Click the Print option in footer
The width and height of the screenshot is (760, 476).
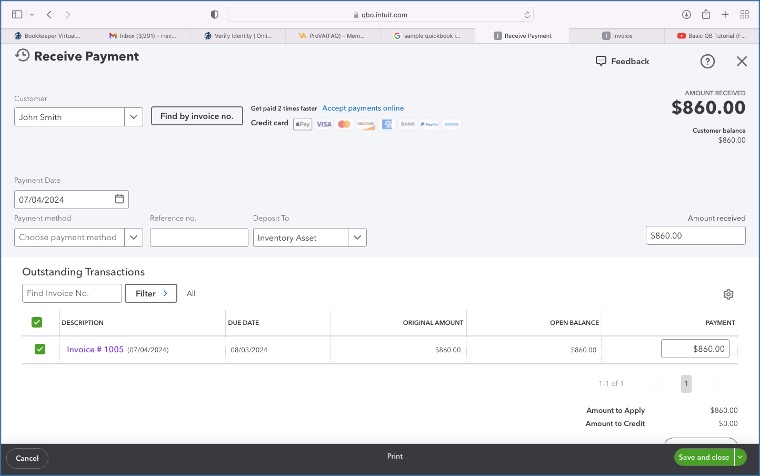(x=395, y=456)
